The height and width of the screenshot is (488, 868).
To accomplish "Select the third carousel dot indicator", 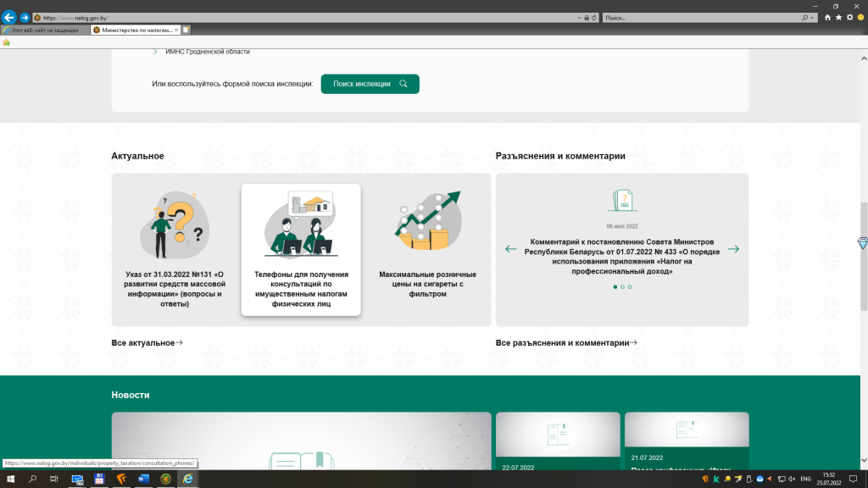I will pos(630,287).
